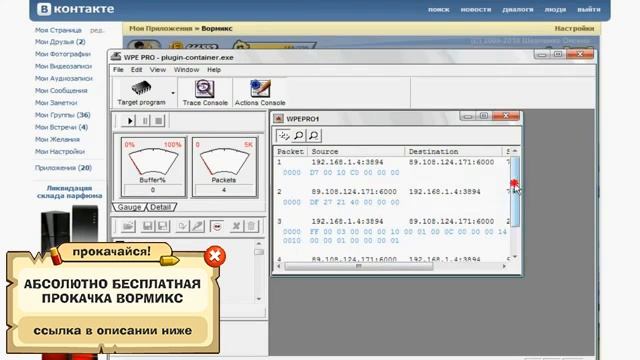Open люди in VK header

(x=555, y=9)
